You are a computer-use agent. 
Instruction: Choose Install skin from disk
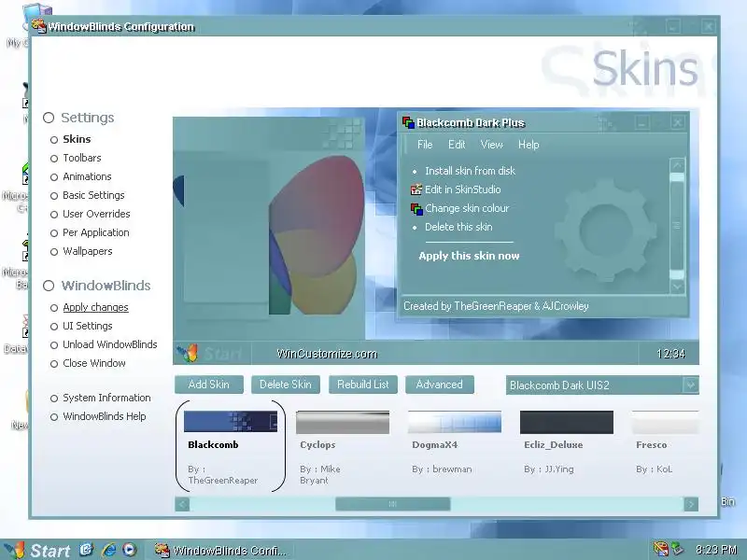point(470,171)
